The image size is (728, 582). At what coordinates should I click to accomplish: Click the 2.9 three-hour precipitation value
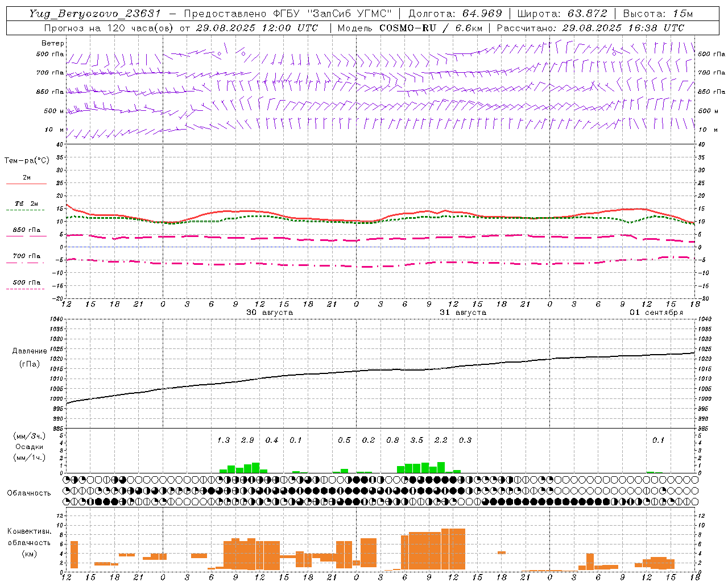click(247, 440)
